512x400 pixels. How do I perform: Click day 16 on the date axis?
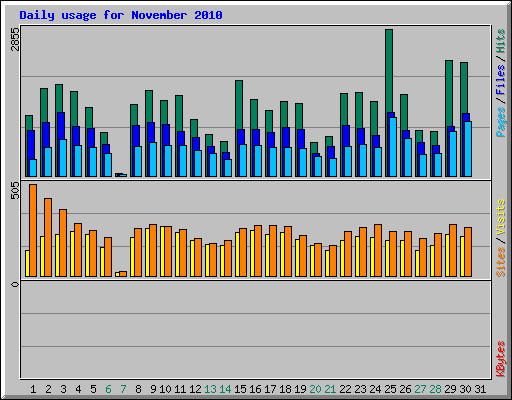255,389
